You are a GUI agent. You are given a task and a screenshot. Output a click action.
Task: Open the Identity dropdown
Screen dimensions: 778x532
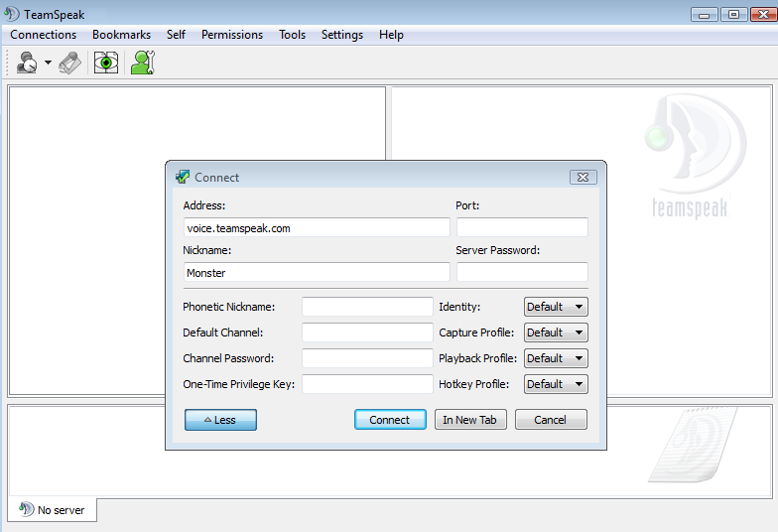pyautogui.click(x=556, y=307)
